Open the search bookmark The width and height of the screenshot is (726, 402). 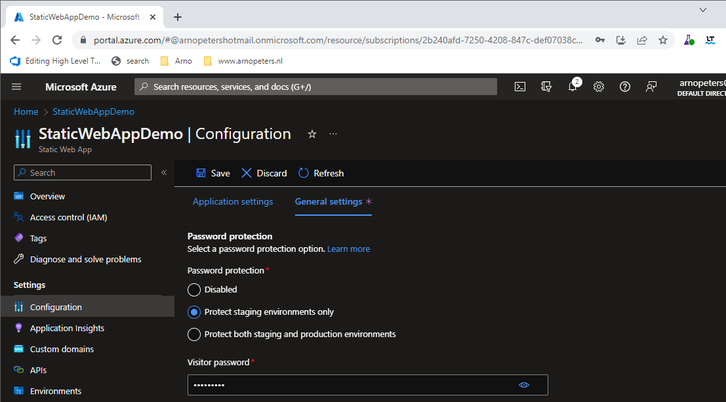[x=131, y=61]
